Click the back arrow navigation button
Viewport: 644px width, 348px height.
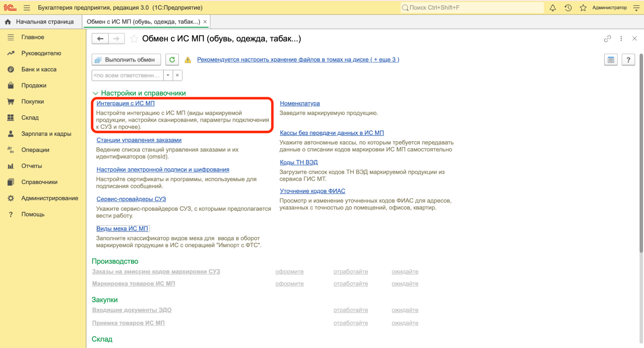point(100,39)
